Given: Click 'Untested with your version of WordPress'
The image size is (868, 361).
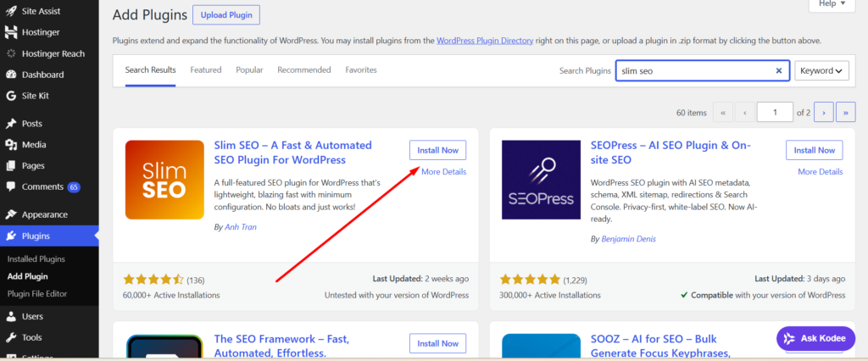Looking at the screenshot, I should click(x=397, y=295).
